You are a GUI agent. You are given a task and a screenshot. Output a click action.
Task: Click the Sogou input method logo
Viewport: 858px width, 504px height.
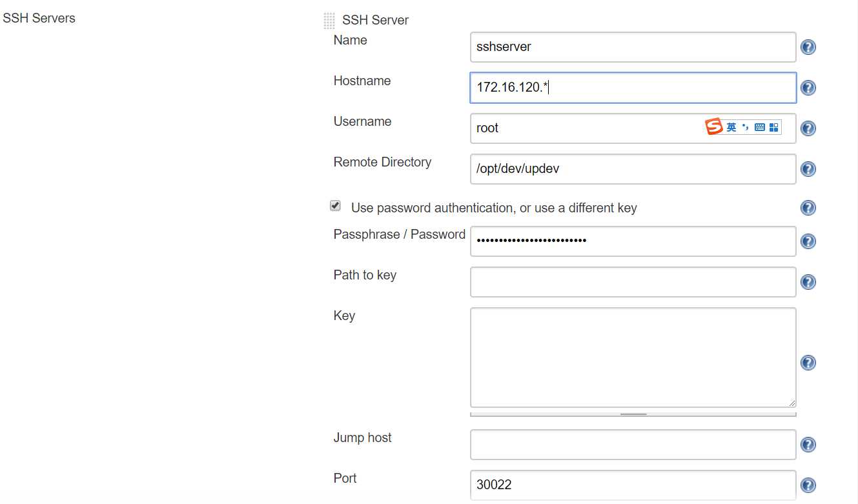pos(714,127)
